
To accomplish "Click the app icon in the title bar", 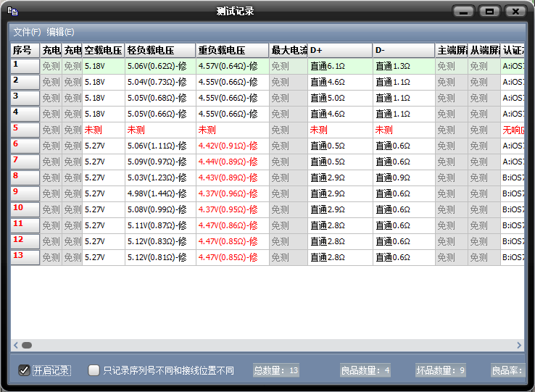I will point(12,12).
